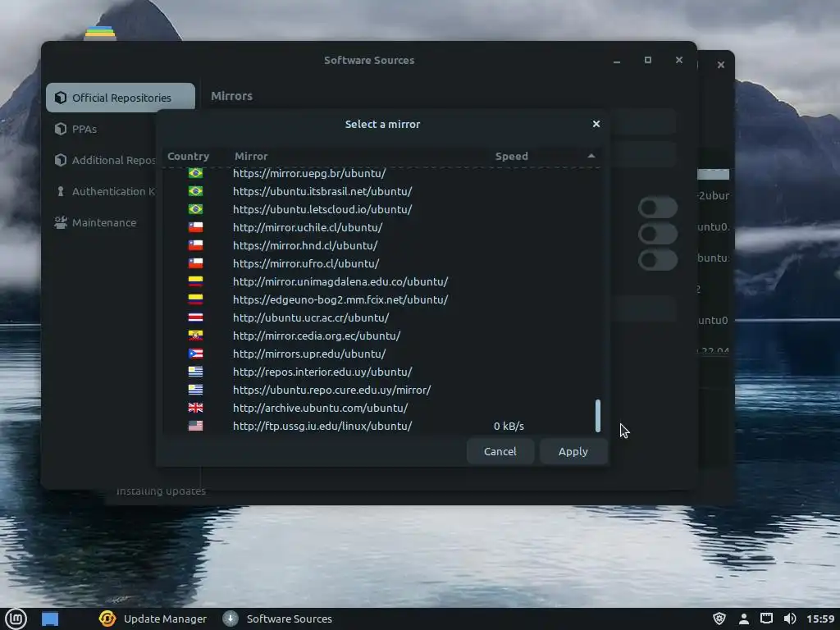840x630 pixels.
Task: Select mirror http://mirror.cedia.org.ec/ubuntu/
Action: pos(317,336)
